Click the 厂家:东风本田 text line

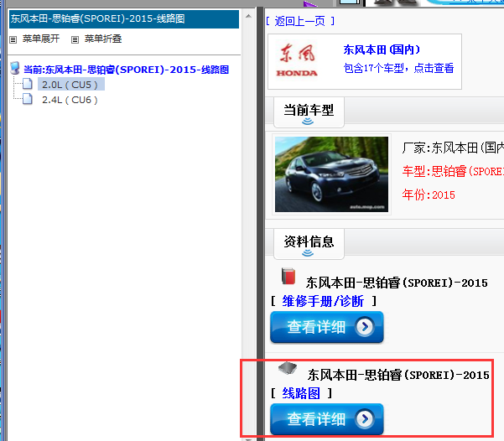coord(453,148)
